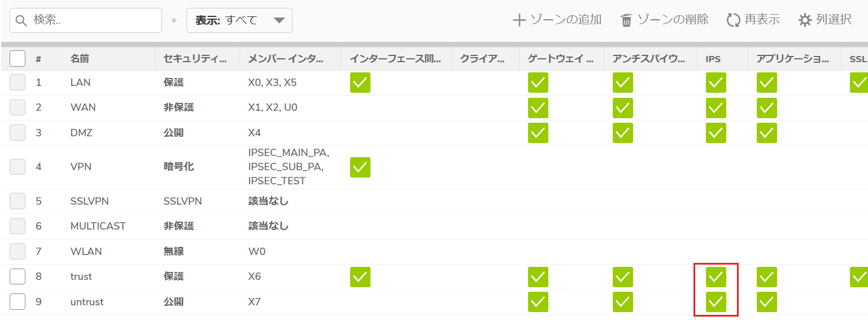Screen dimensions: 868x320
Task: Open the 表示: すべて dropdown
Action: [239, 20]
